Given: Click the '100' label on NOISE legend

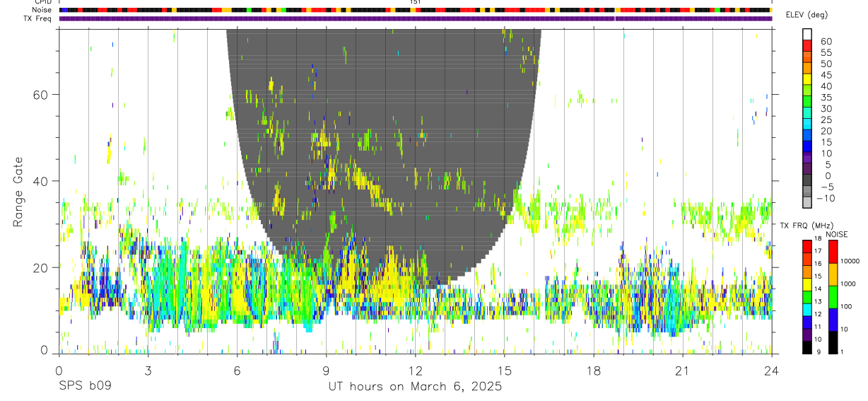Looking at the screenshot, I should [x=847, y=306].
